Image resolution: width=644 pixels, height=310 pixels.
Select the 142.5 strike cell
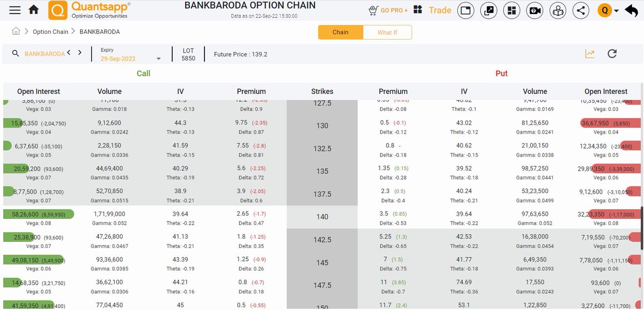(x=322, y=240)
